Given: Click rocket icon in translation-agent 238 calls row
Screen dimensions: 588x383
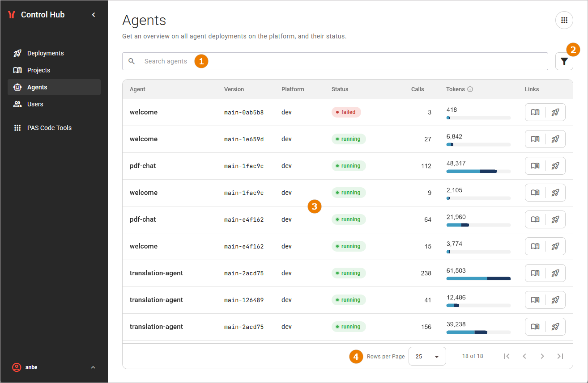Looking at the screenshot, I should pos(555,273).
